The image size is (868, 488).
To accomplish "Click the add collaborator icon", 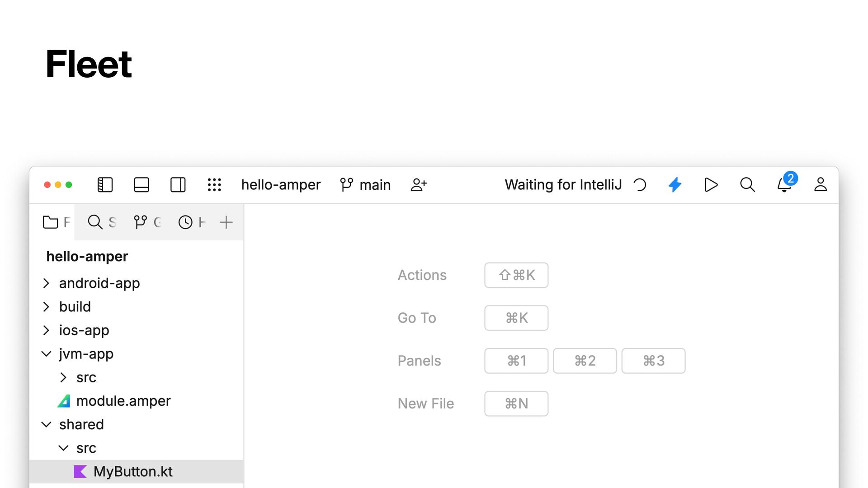I will pyautogui.click(x=419, y=185).
